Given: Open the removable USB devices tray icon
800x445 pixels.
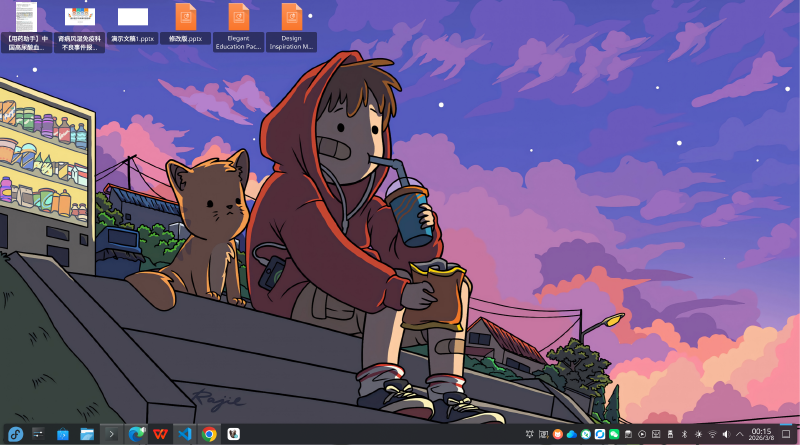Looking at the screenshot, I should click(670, 434).
